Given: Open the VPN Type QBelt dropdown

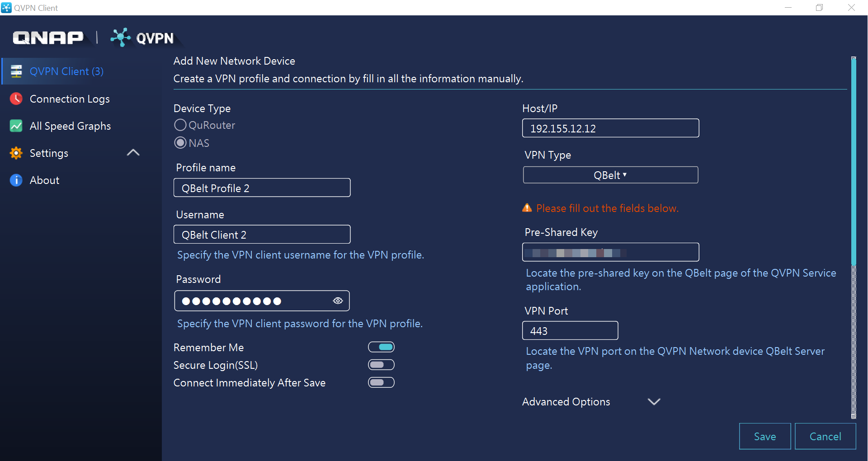Looking at the screenshot, I should (610, 175).
